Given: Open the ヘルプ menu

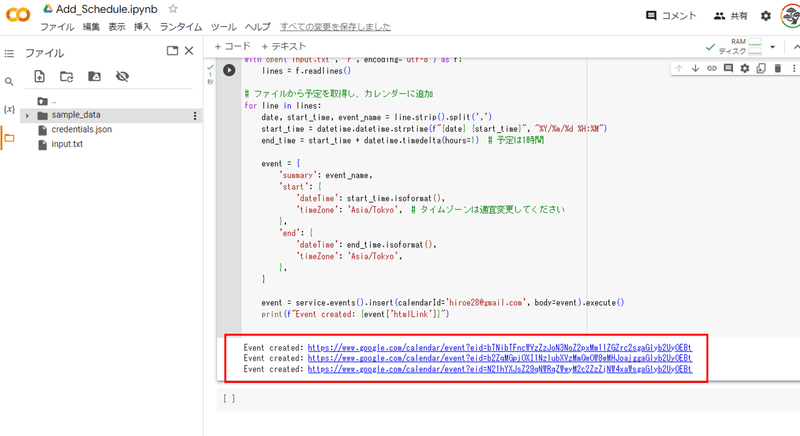Looking at the screenshot, I should pos(258,27).
